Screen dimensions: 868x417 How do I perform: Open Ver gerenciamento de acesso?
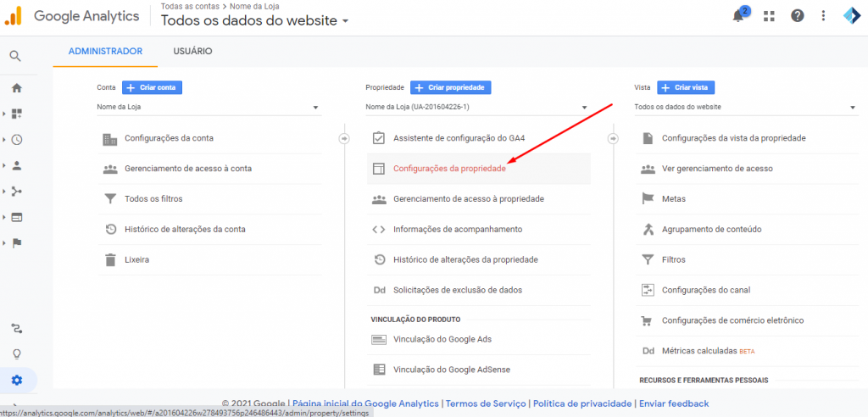[748, 169]
